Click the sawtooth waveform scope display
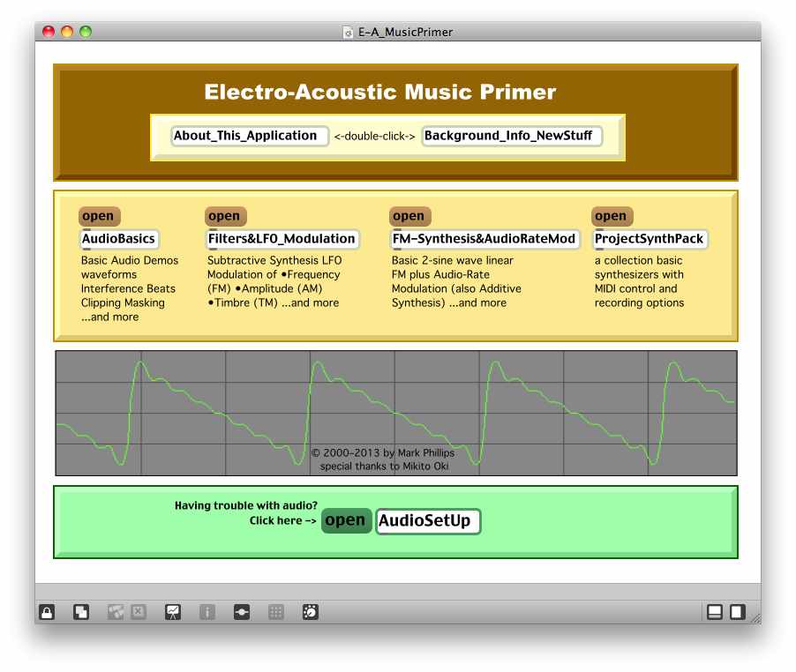Image resolution: width=796 pixels, height=672 pixels. pos(396,413)
